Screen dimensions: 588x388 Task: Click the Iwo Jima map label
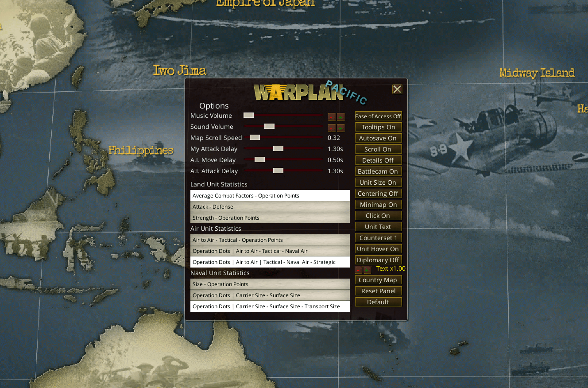pos(179,70)
